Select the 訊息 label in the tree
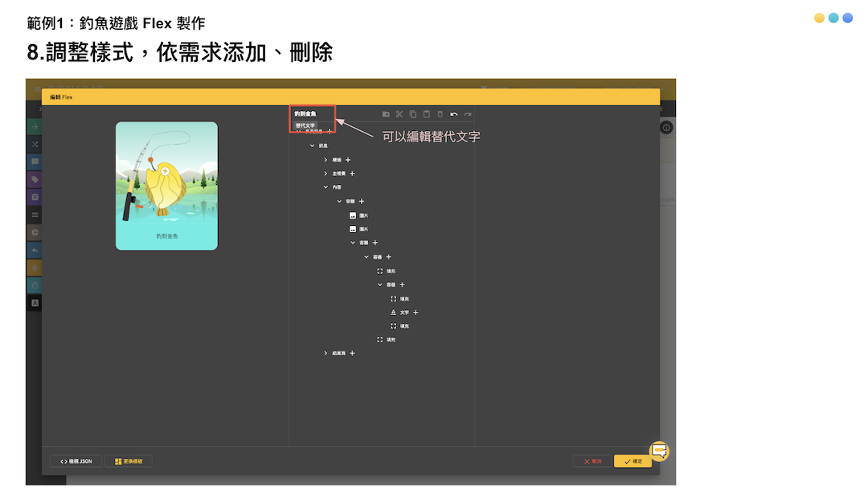 click(x=323, y=145)
